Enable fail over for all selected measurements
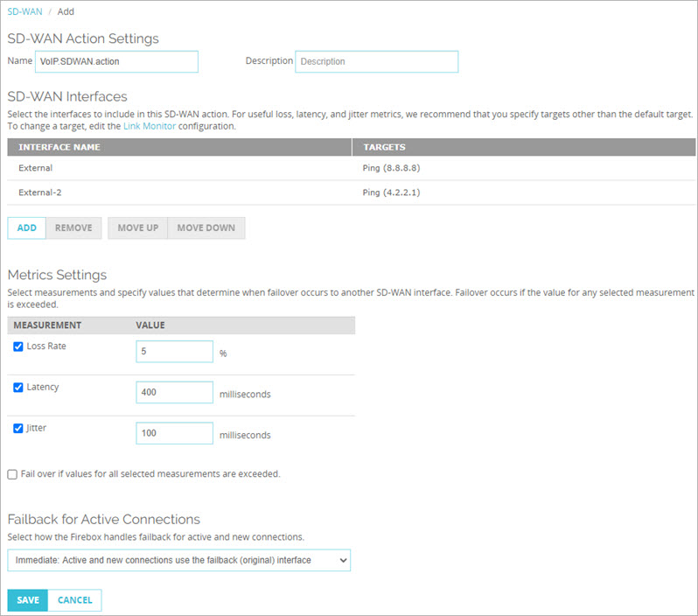The image size is (698, 616). (12, 474)
